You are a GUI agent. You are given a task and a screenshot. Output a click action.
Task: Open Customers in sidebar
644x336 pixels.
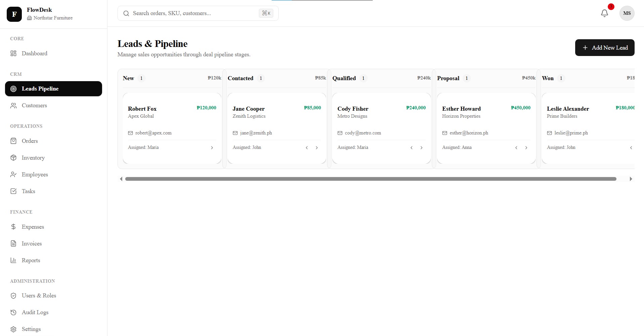[x=53, y=106]
